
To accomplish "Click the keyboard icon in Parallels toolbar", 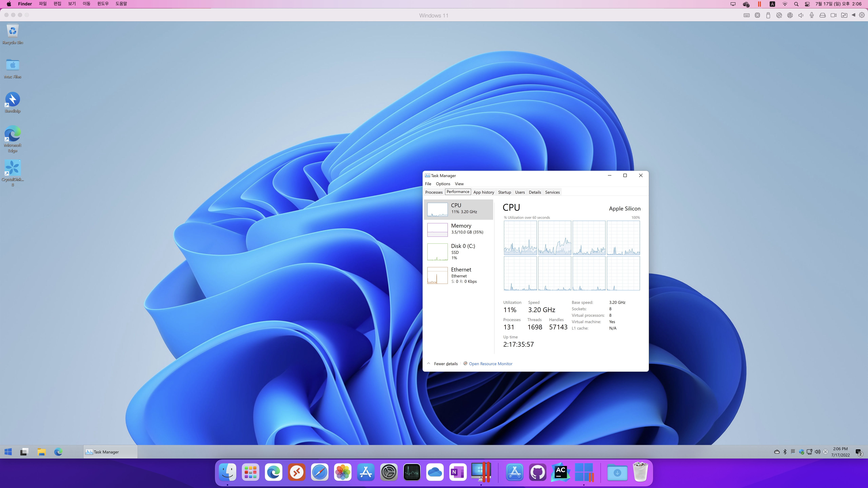I will [746, 15].
